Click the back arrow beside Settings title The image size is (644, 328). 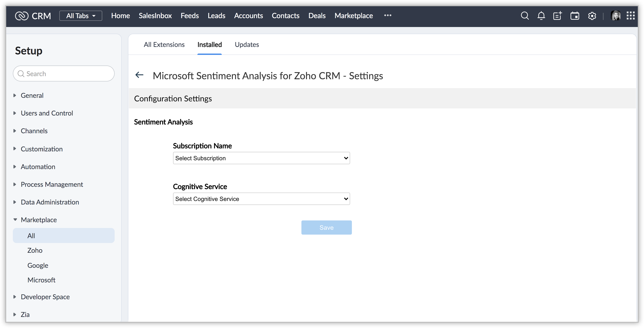pyautogui.click(x=139, y=75)
